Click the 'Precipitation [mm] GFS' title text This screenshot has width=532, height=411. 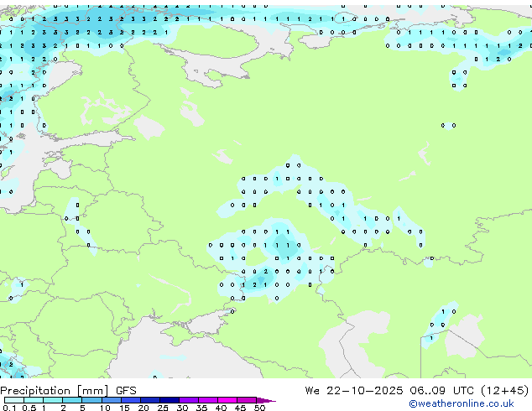pos(68,391)
